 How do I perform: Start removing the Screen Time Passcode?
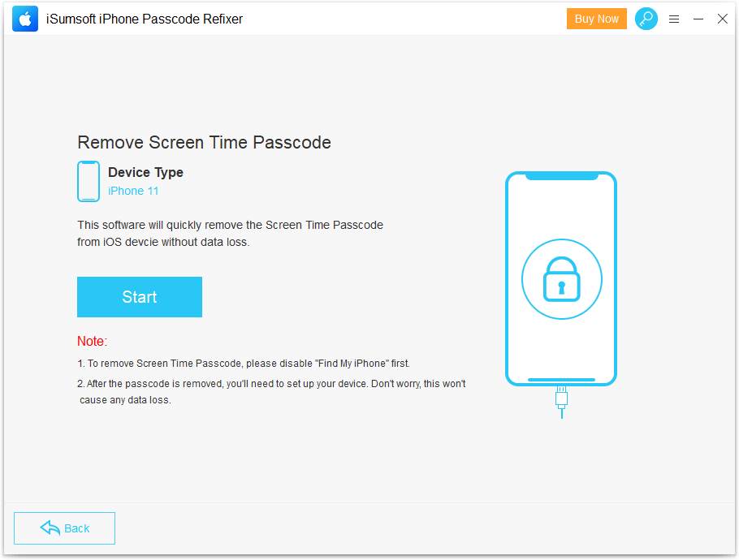[x=140, y=297]
